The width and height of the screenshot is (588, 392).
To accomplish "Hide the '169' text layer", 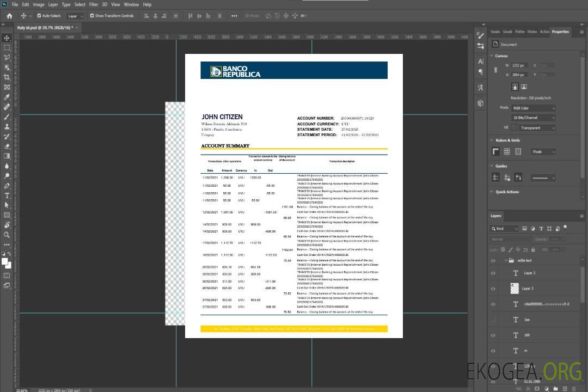I will point(493,335).
